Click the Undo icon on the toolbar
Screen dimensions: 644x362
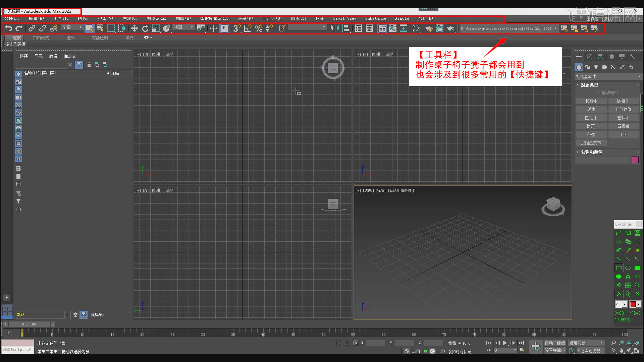(x=8, y=28)
